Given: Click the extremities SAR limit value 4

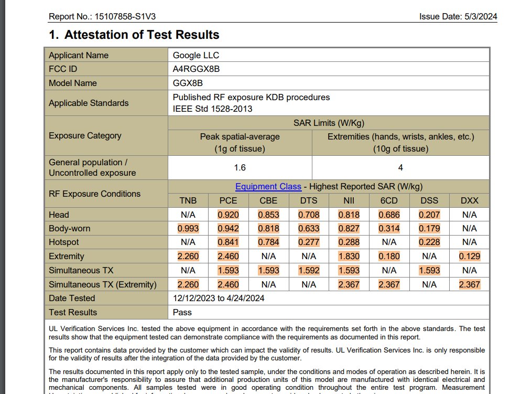Looking at the screenshot, I should pos(400,168).
